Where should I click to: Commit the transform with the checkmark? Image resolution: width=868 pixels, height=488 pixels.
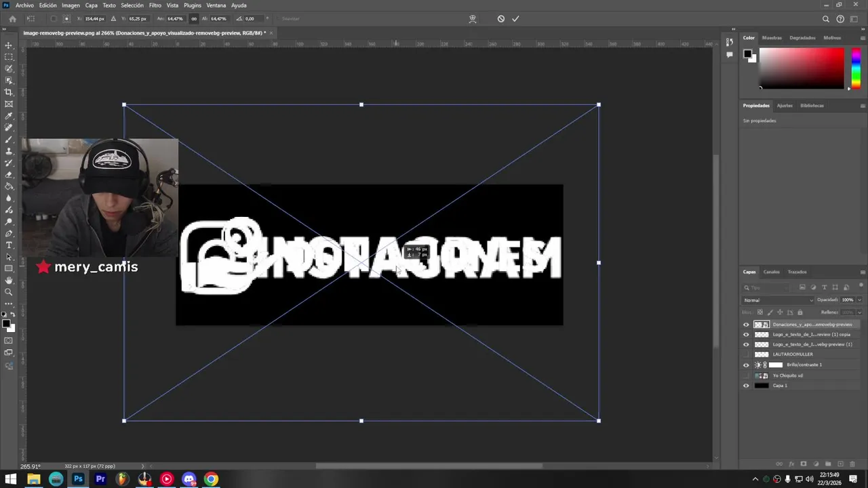tap(515, 19)
